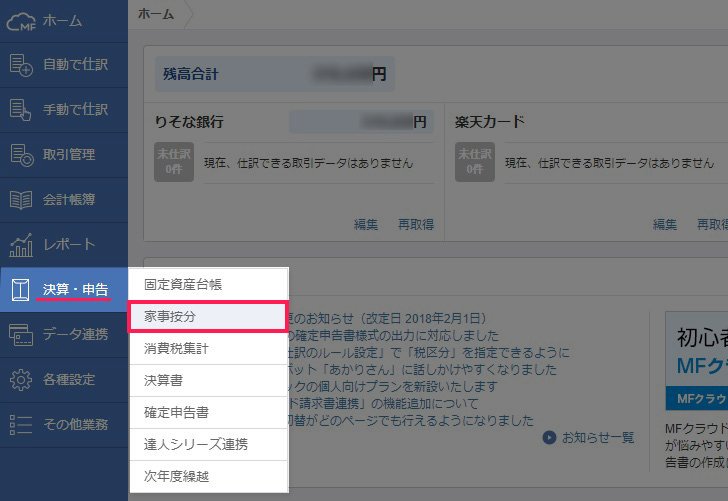The width and height of the screenshot is (728, 501).
Task: Click the 取引管理 sidebar icon
Action: pos(21,155)
